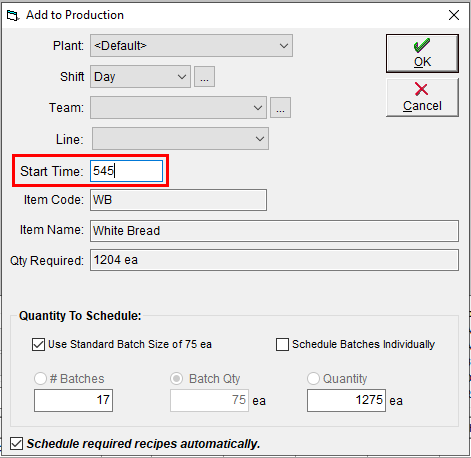Select the Batch Qty radio button
Viewport: 471px width, 458px height.
click(176, 379)
